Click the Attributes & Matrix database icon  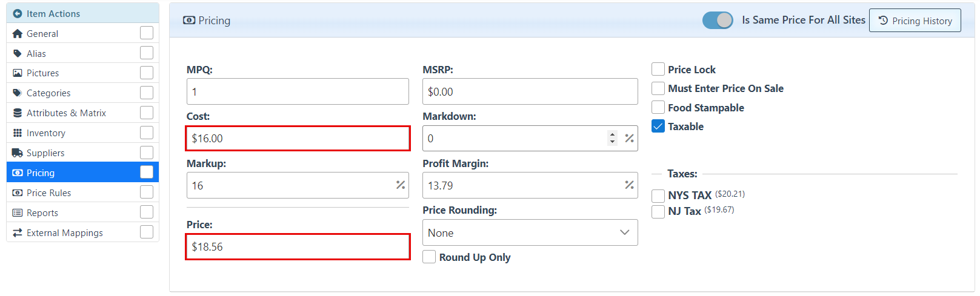pos(17,113)
